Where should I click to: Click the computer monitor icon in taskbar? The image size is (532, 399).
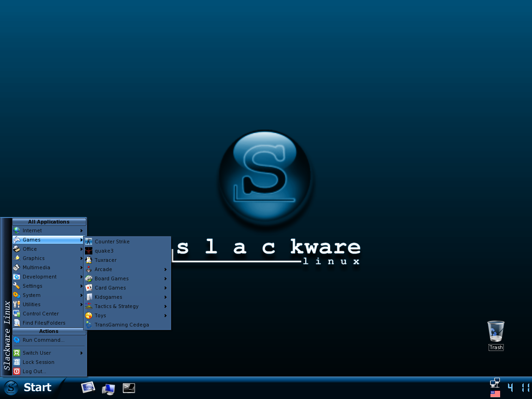tap(108, 388)
